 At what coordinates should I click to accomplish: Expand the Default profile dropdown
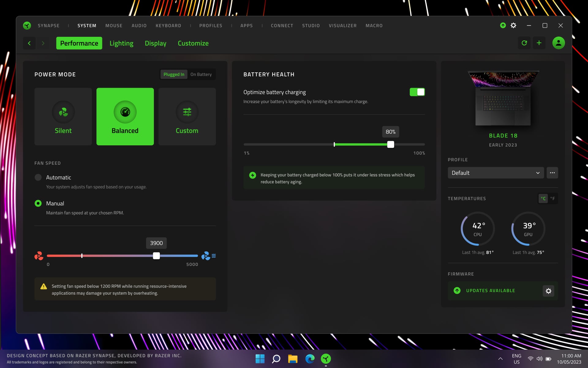(x=496, y=173)
